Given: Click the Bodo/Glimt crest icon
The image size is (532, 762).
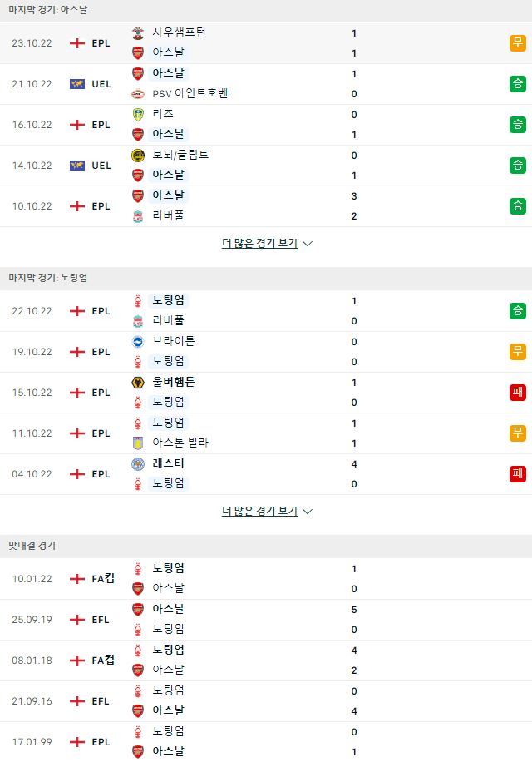Looking at the screenshot, I should click(x=138, y=155).
